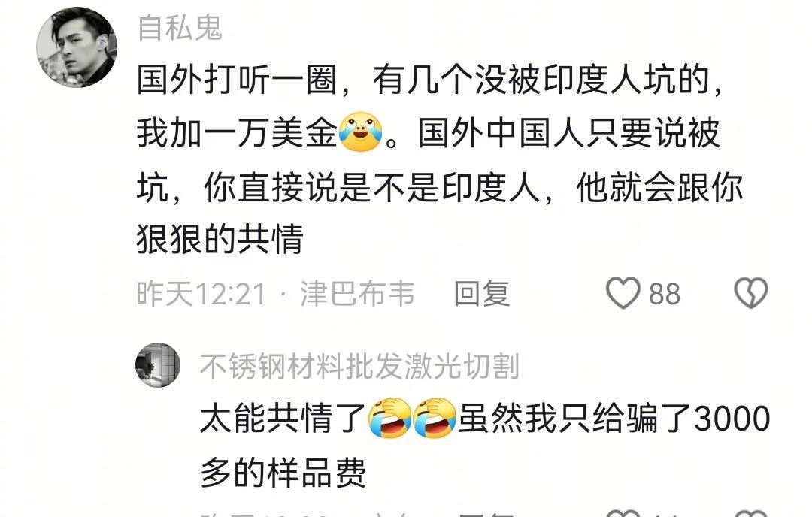The height and width of the screenshot is (517, 812).
Task: Open 自私鬼's profile avatar
Action: pyautogui.click(x=76, y=47)
